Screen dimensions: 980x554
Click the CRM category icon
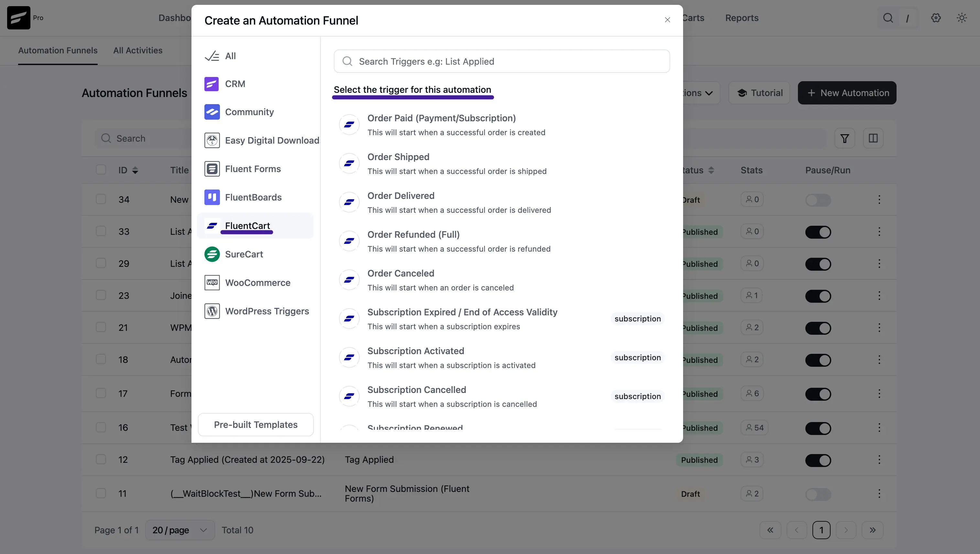pos(212,84)
